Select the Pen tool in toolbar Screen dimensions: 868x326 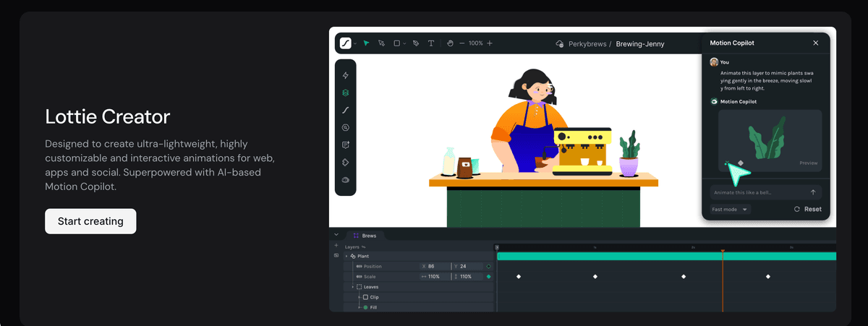coord(416,43)
